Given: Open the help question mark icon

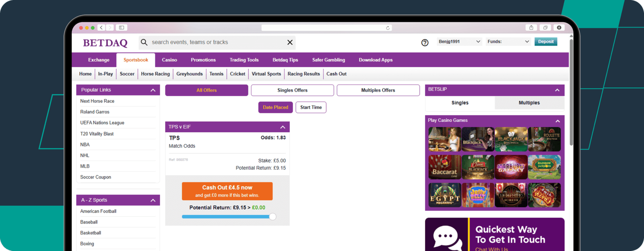Looking at the screenshot, I should 425,43.
